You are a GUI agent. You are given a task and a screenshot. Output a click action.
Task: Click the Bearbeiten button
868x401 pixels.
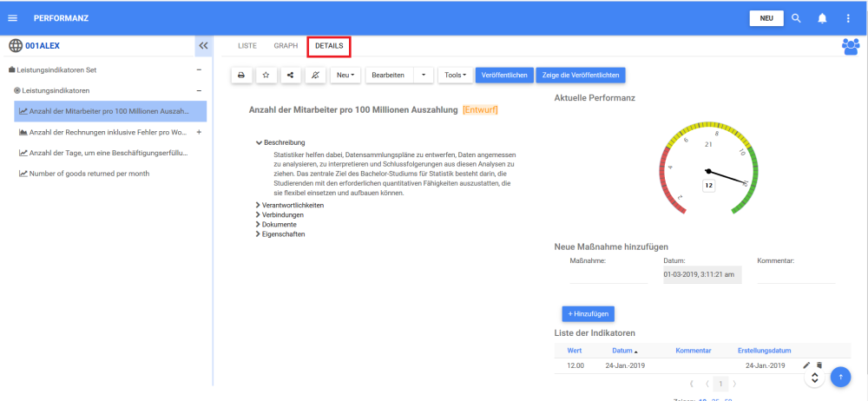pyautogui.click(x=389, y=75)
